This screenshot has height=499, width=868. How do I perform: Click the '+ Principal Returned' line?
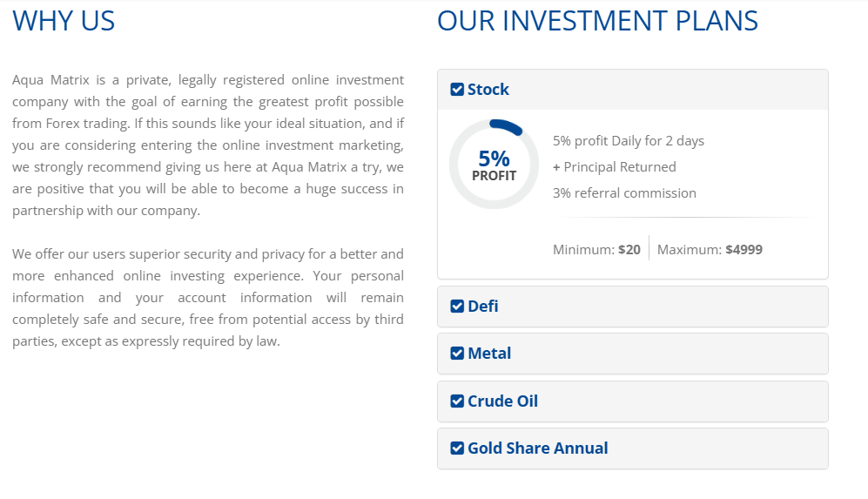(x=615, y=167)
